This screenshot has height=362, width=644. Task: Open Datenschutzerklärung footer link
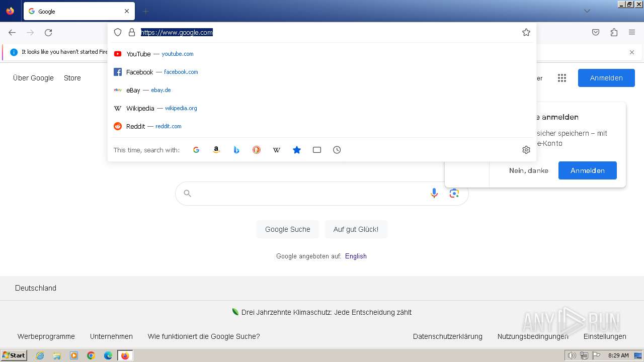[x=448, y=336]
